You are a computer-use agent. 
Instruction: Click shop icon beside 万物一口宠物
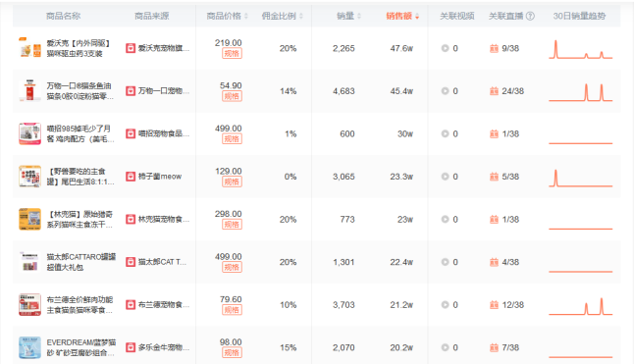(x=131, y=91)
